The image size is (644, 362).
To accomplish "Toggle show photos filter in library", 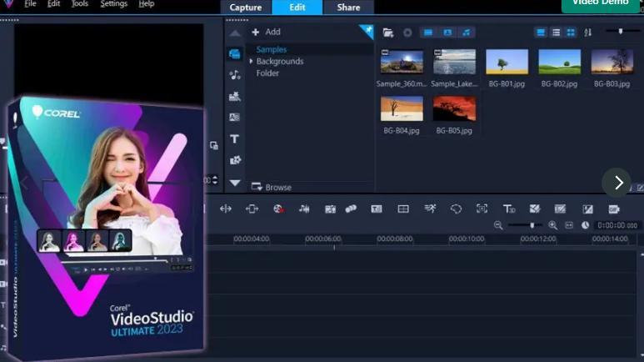I will coord(447,33).
